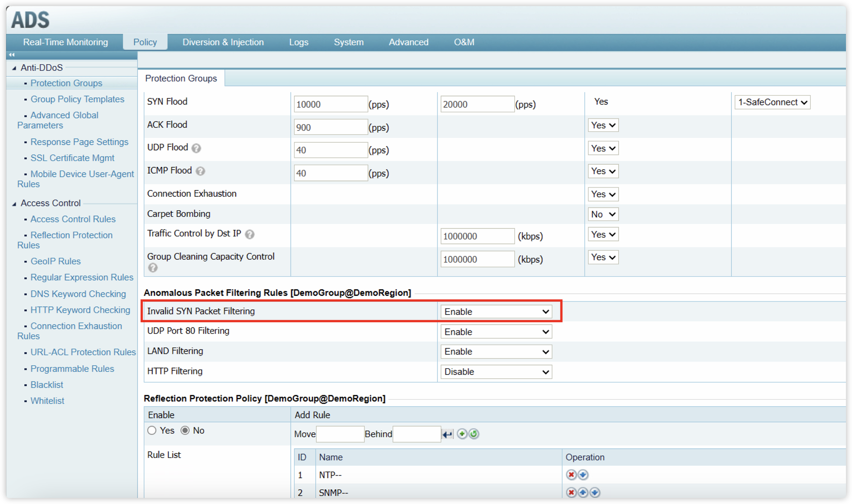Click the help icon next to ICMP Flood
The image size is (852, 504).
tap(201, 171)
